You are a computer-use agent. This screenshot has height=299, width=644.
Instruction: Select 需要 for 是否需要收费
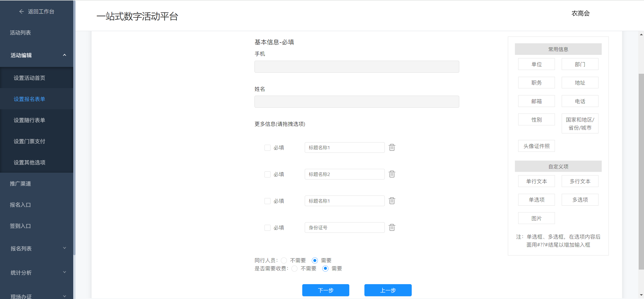325,269
